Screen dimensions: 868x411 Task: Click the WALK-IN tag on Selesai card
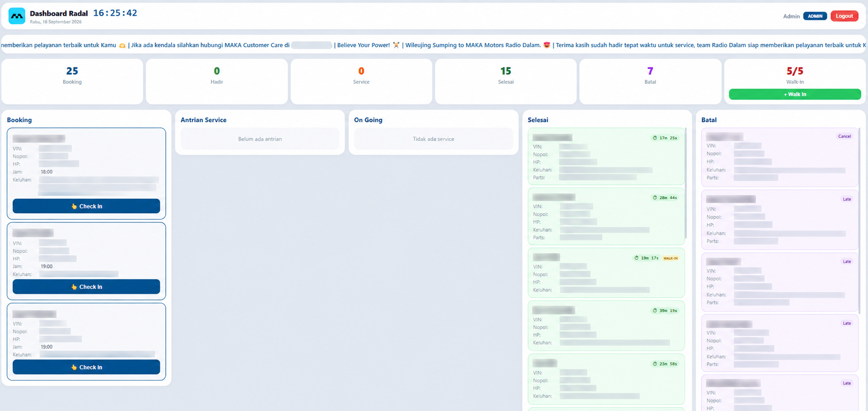(670, 258)
